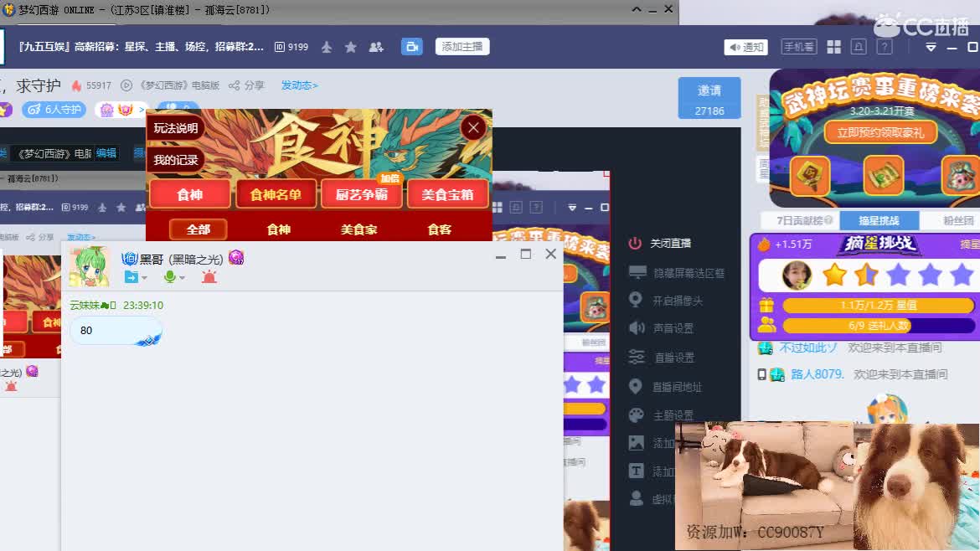This screenshot has width=980, height=551.
Task: Open 玩法说明 in the 食神 popup
Action: click(176, 128)
